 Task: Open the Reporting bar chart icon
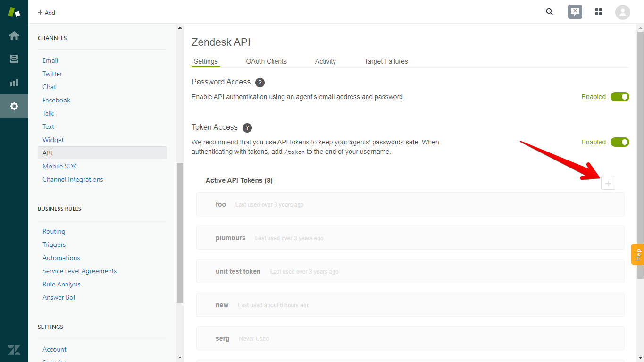[x=14, y=83]
